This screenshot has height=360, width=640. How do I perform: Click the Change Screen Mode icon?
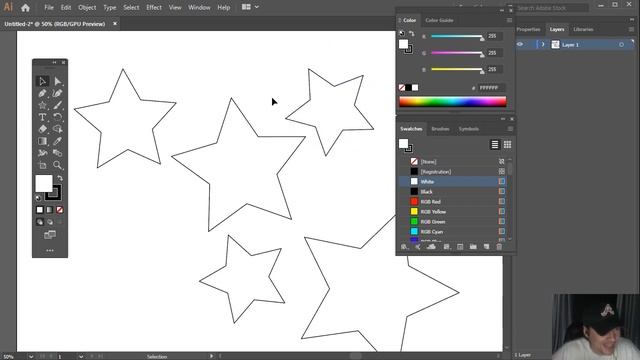tap(50, 235)
